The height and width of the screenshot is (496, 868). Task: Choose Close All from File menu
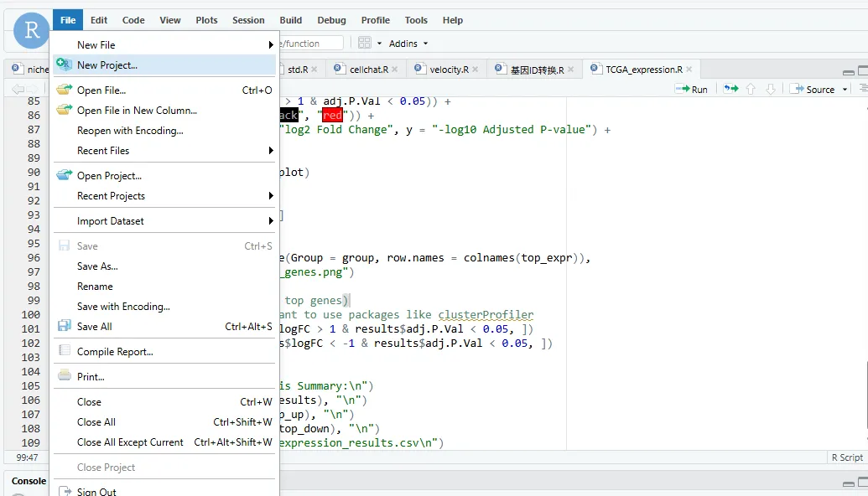pyautogui.click(x=164, y=422)
